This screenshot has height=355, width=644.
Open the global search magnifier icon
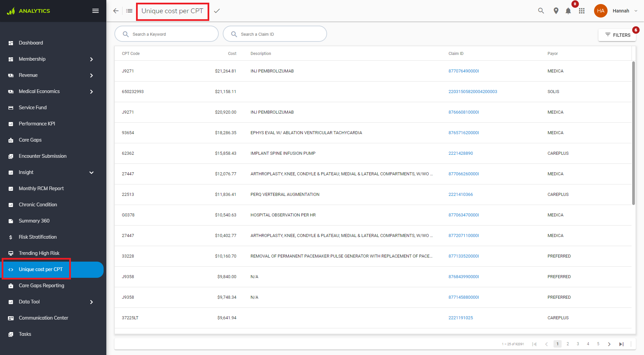tap(541, 11)
